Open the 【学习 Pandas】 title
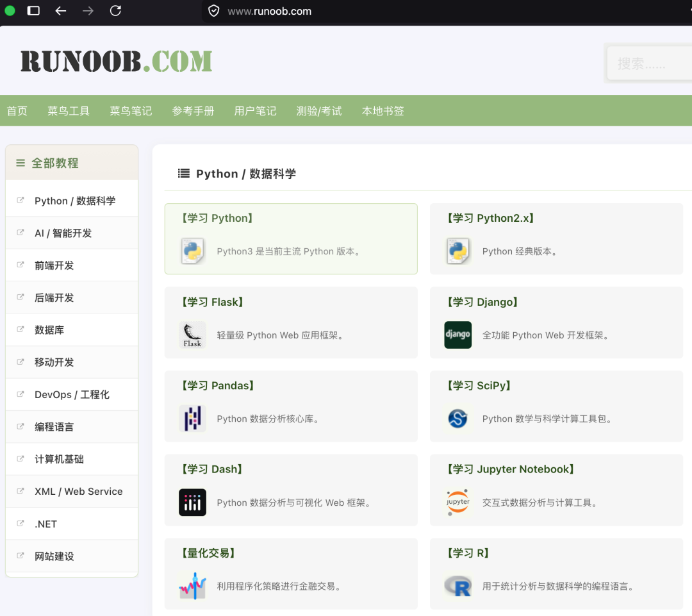 pos(217,385)
